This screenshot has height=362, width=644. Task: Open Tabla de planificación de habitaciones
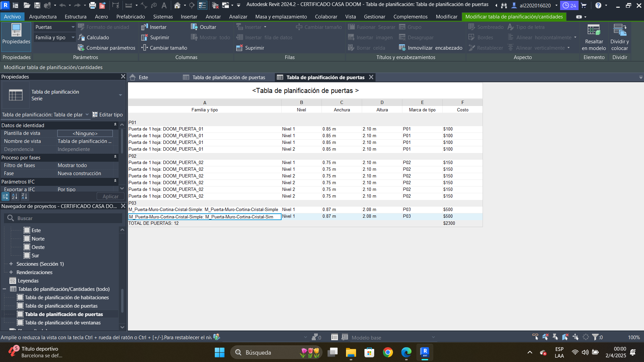(x=67, y=298)
